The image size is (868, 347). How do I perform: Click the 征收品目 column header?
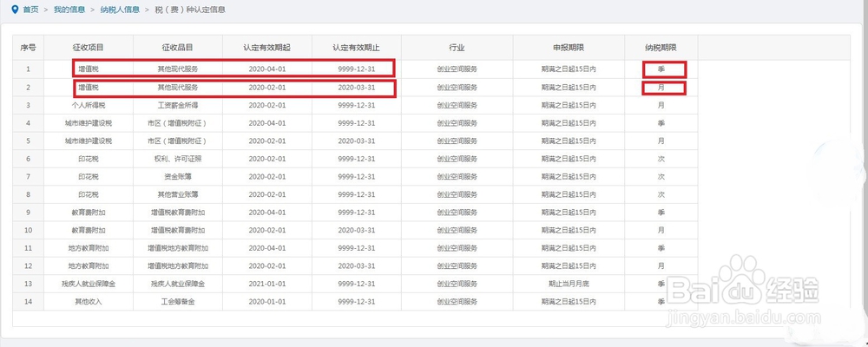178,48
